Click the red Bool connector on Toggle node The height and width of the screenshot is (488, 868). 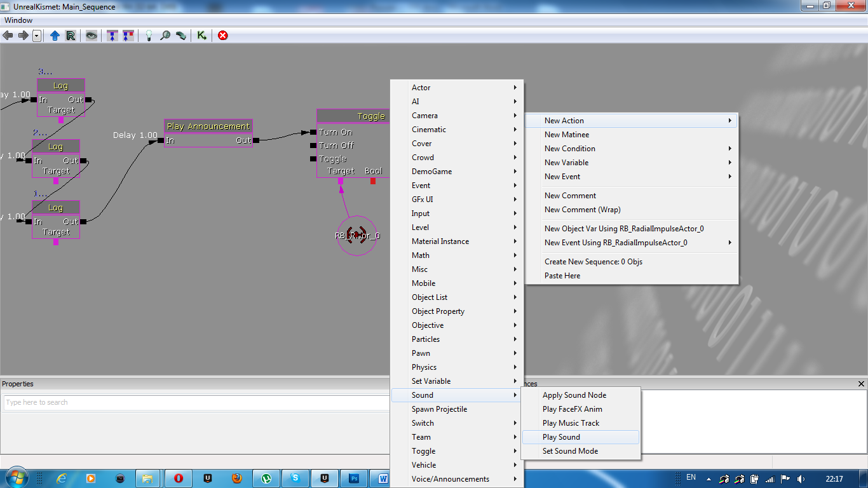(x=373, y=181)
